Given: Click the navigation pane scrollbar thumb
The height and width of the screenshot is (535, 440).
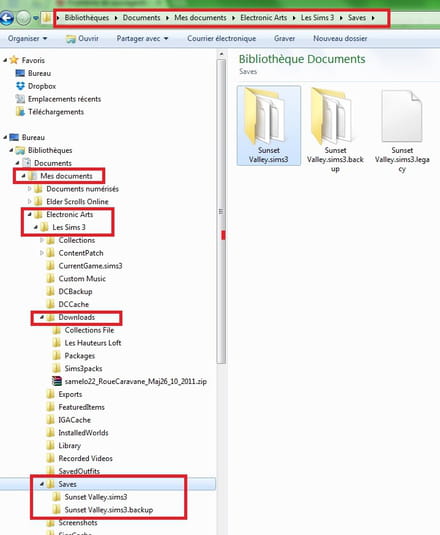Looking at the screenshot, I should [221, 212].
